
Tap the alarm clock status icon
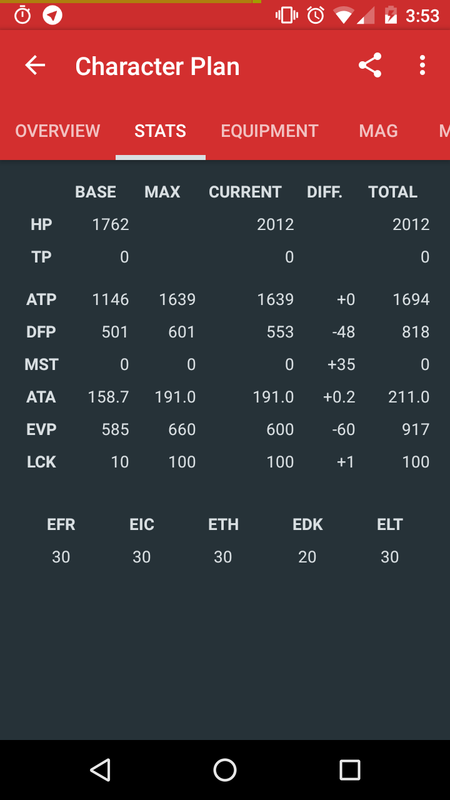315,16
